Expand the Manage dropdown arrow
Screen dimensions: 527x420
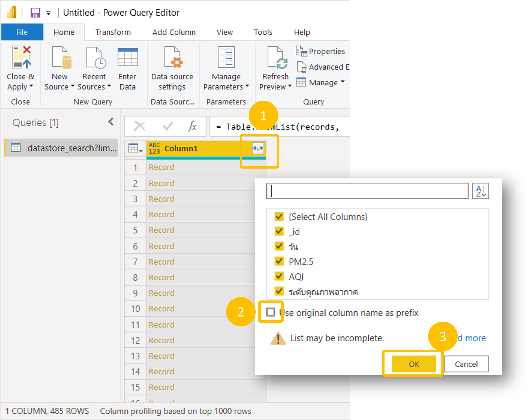point(342,81)
